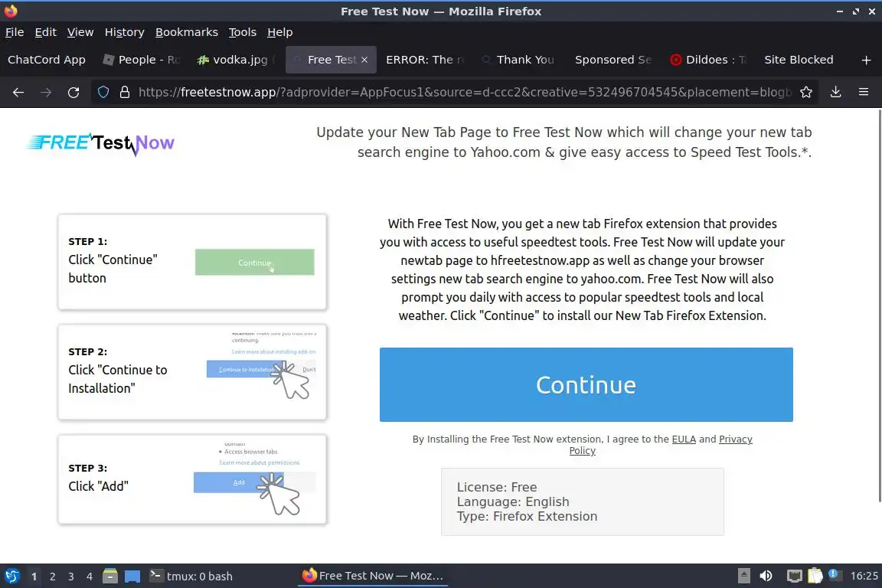Switch to the Thank You tab
The image size is (882, 588).
click(519, 60)
